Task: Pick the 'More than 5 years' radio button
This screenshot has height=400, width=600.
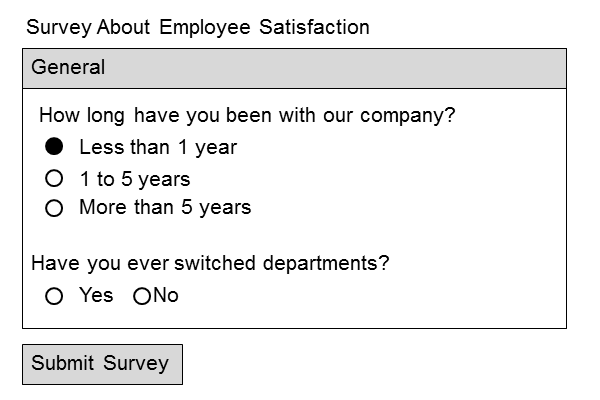Action: [55, 208]
